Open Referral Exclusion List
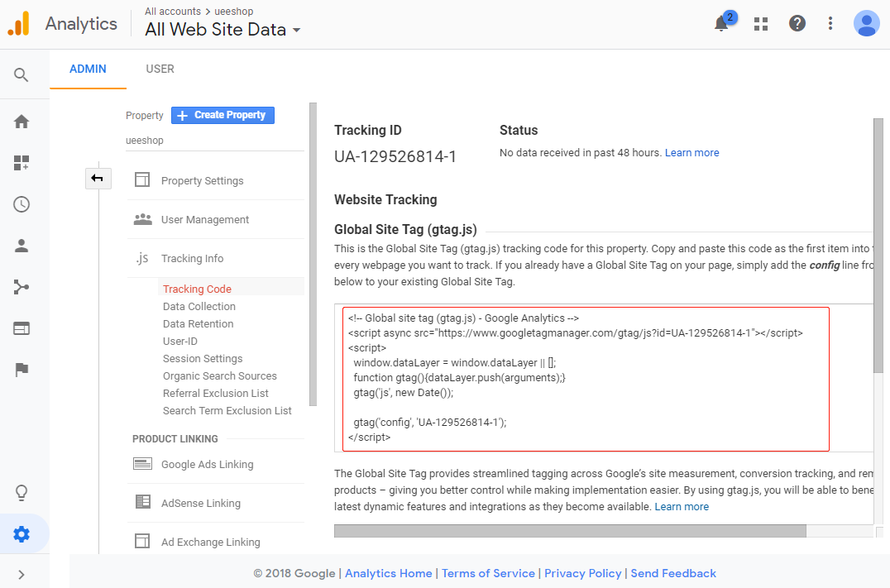The width and height of the screenshot is (890, 588). coord(216,394)
